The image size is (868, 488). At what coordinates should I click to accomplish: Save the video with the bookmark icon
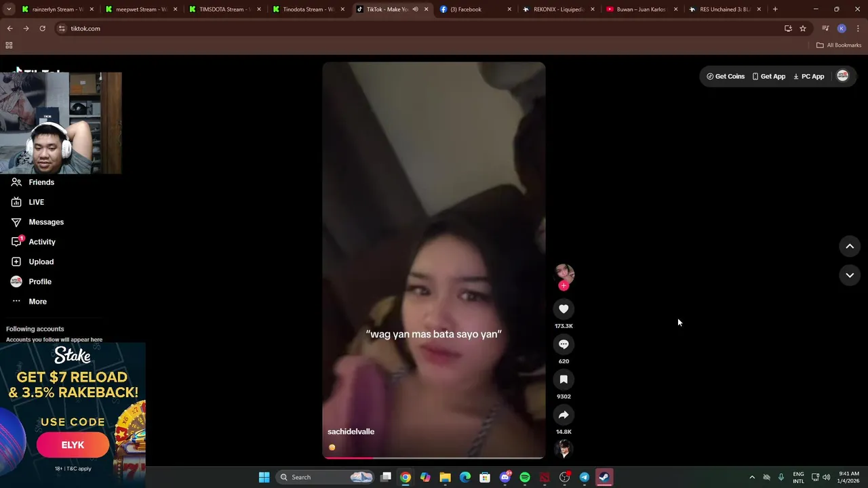[x=564, y=380]
